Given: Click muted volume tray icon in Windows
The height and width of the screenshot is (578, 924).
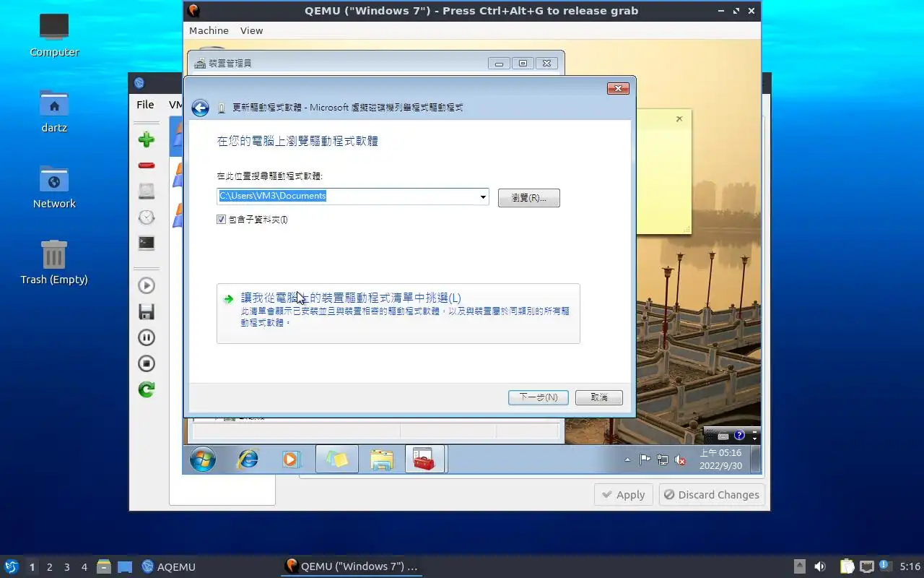Looking at the screenshot, I should pyautogui.click(x=679, y=460).
